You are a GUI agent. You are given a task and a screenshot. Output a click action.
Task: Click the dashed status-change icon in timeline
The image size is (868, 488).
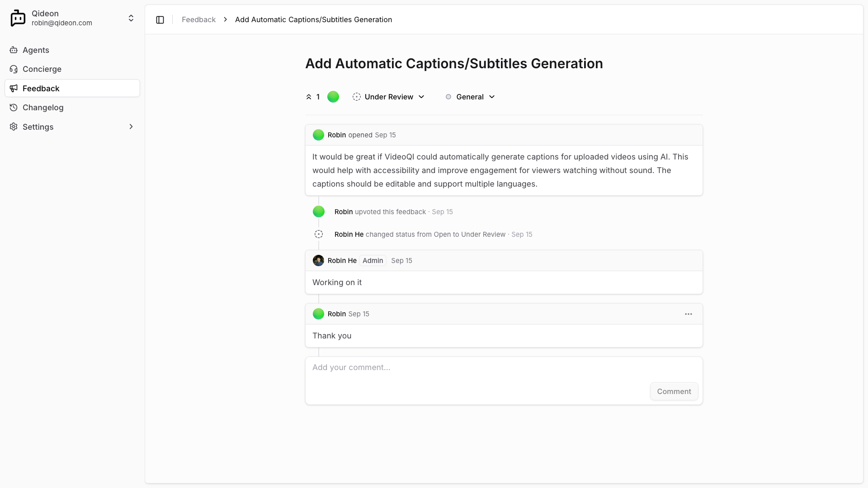[319, 234]
